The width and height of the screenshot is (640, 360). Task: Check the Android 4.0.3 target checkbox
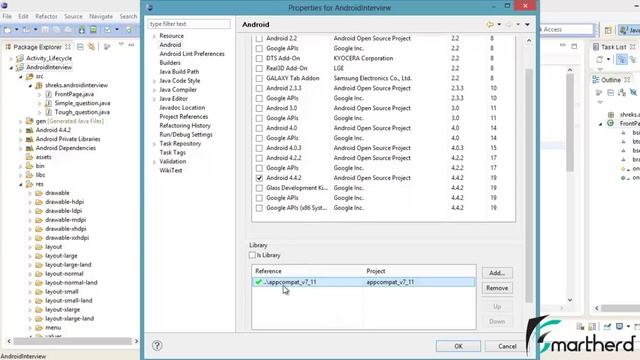259,148
